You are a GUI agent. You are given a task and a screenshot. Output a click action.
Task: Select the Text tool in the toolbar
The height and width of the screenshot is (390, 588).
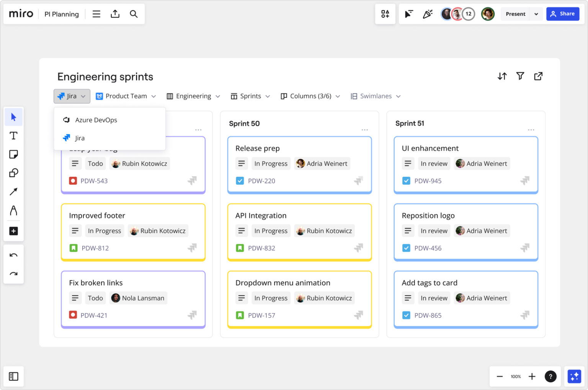13,135
